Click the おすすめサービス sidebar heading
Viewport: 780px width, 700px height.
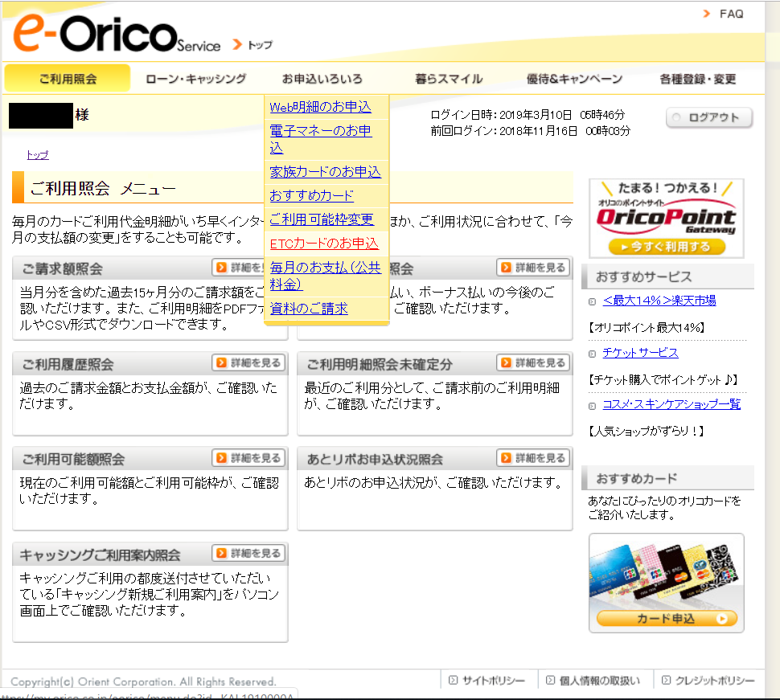pyautogui.click(x=643, y=276)
